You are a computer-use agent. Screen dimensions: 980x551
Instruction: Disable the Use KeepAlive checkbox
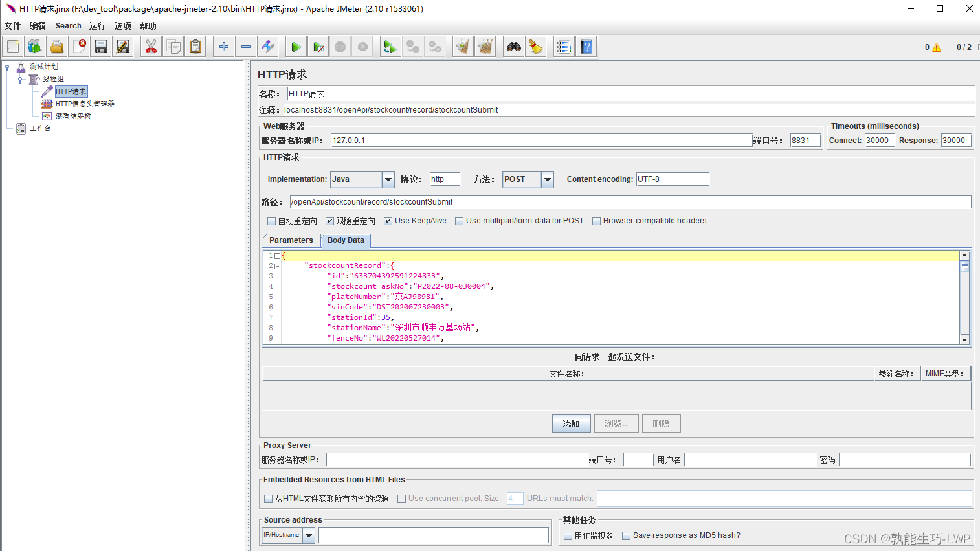[388, 221]
